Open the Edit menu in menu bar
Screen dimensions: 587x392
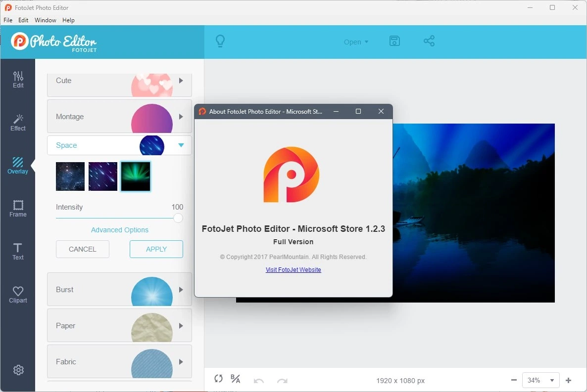click(x=23, y=20)
